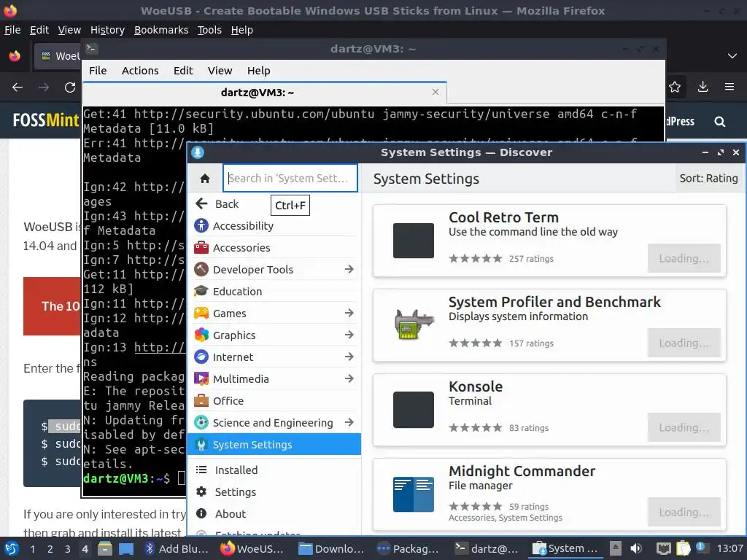The height and width of the screenshot is (560, 747).
Task: Click the FOSSMint search icon
Action: click(720, 122)
